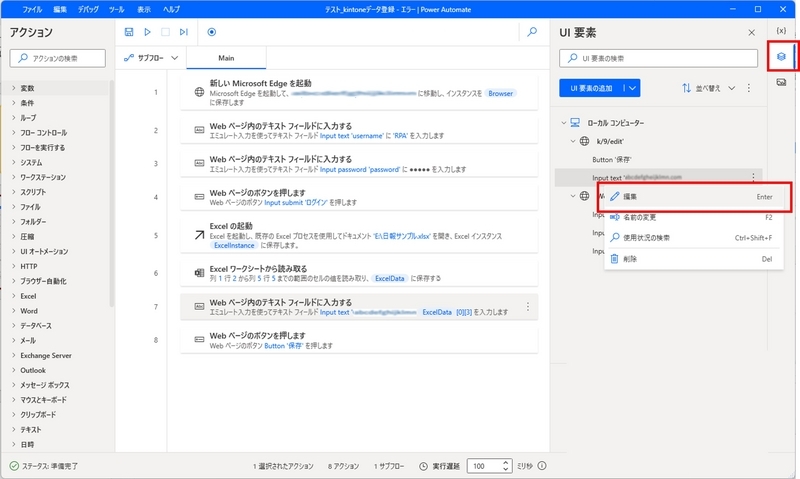Viewport: 800px width, 479px height.
Task: Expand the Excel actions group
Action: tap(13, 296)
